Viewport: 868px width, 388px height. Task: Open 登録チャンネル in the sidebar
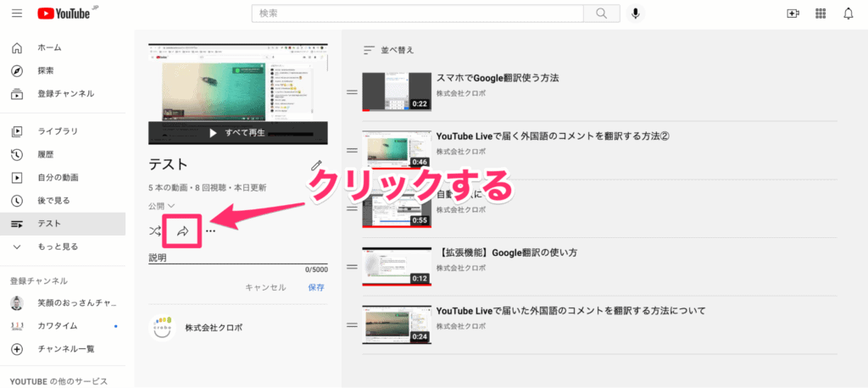[63, 93]
